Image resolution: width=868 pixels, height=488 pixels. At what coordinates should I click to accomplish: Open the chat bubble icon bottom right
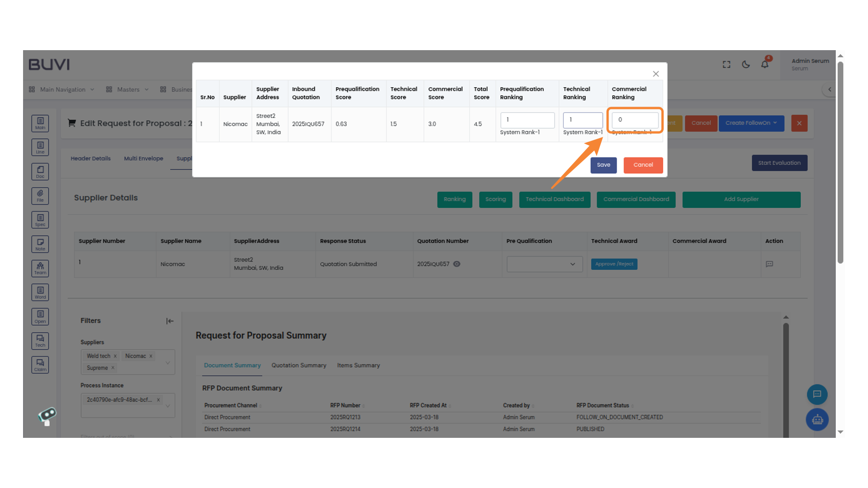tap(817, 394)
